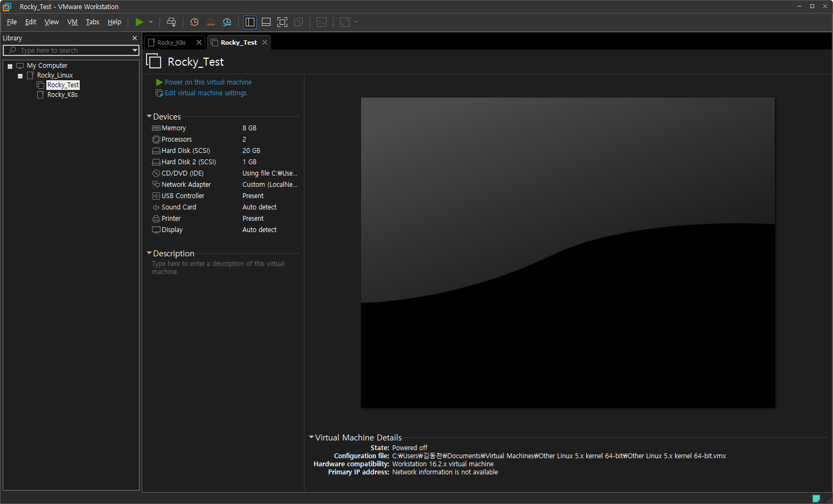Click the Memory device row
Screen dimensions: 833x504
point(225,128)
